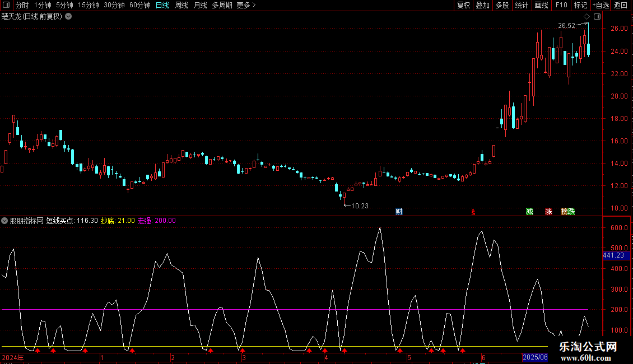Select the 日线 daily tab

point(162,5)
